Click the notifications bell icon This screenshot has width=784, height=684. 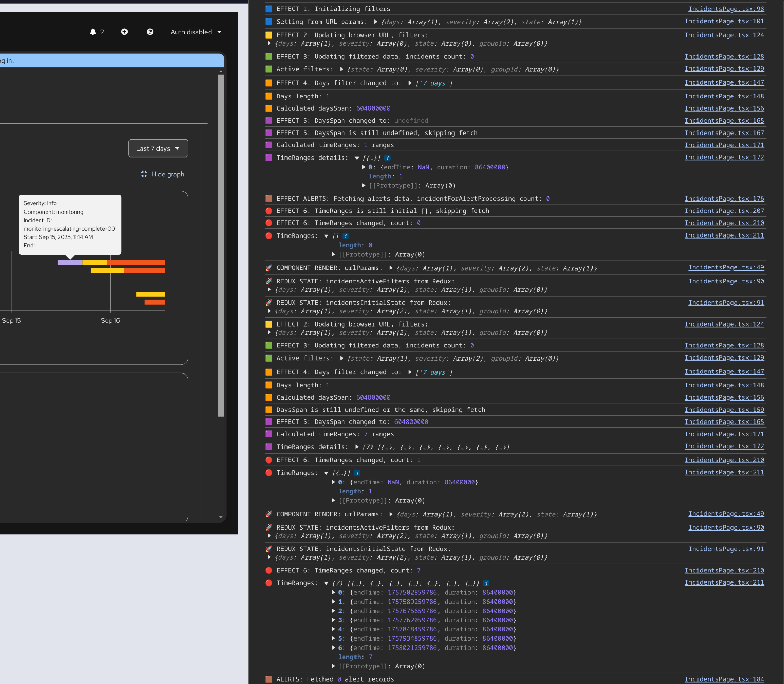(x=93, y=32)
